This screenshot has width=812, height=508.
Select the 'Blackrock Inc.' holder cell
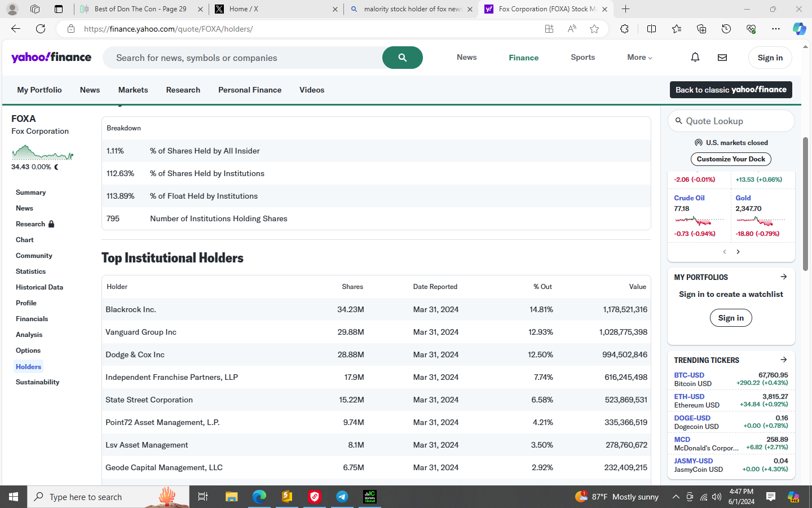tap(131, 309)
